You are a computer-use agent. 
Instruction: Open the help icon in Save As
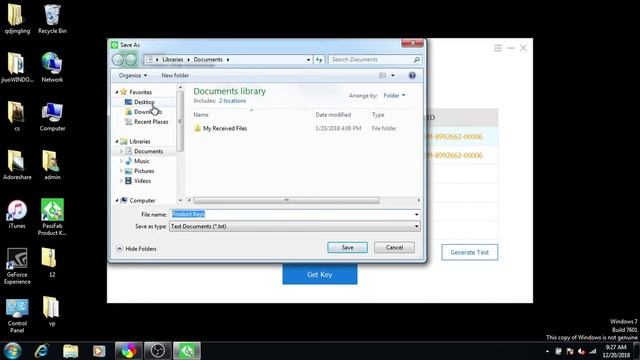tap(412, 76)
